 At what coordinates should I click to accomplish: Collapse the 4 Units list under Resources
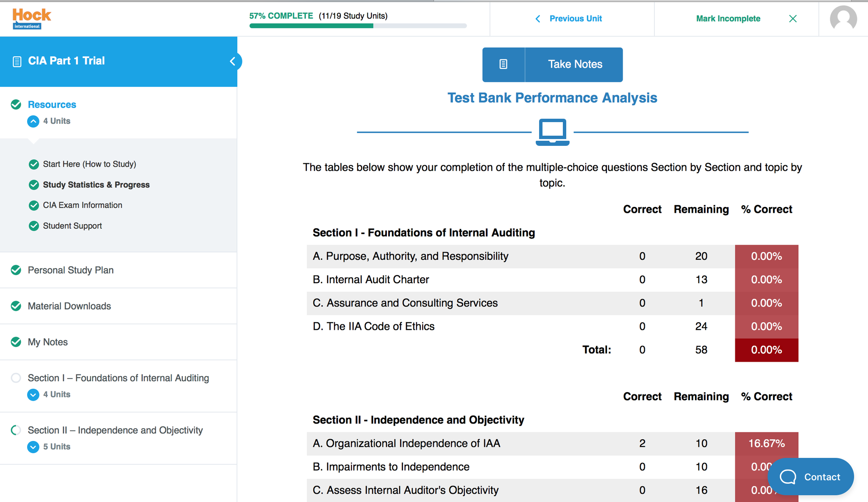[x=33, y=121]
